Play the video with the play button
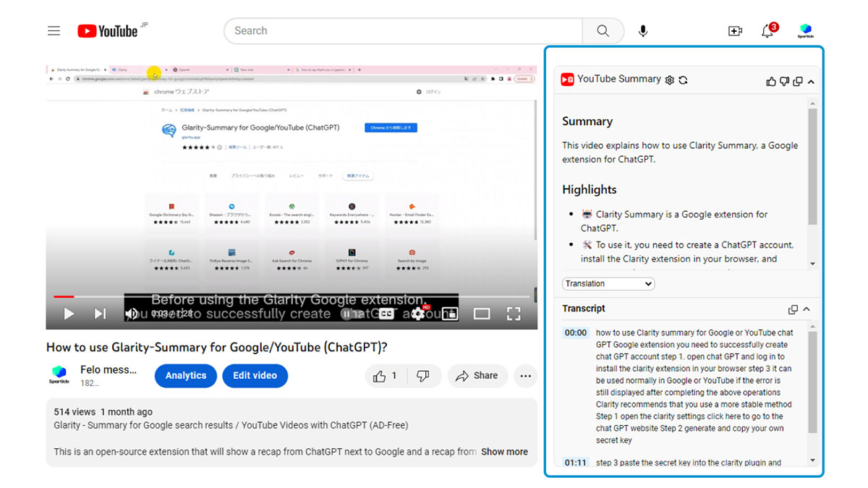 (69, 314)
